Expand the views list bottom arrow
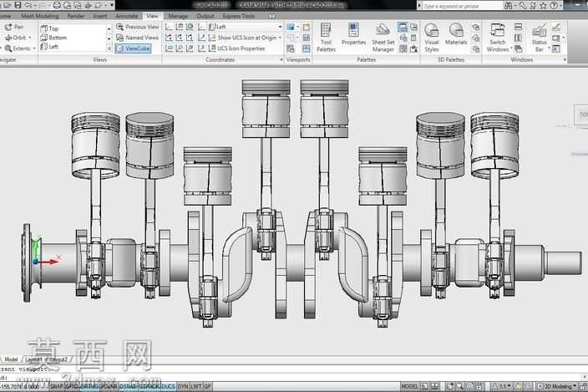The image size is (588, 392). (109, 48)
